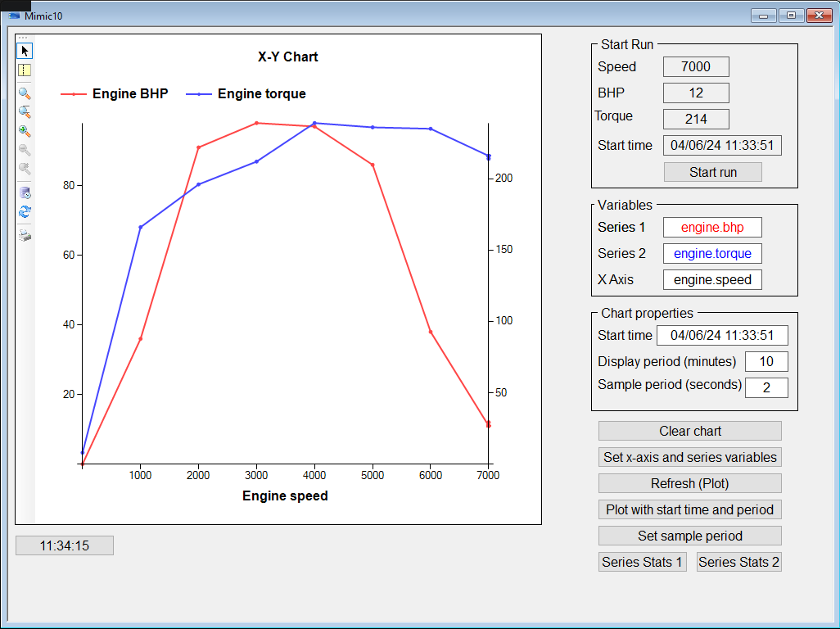Click the clock display showing 11:34:15
840x629 pixels.
coord(64,545)
